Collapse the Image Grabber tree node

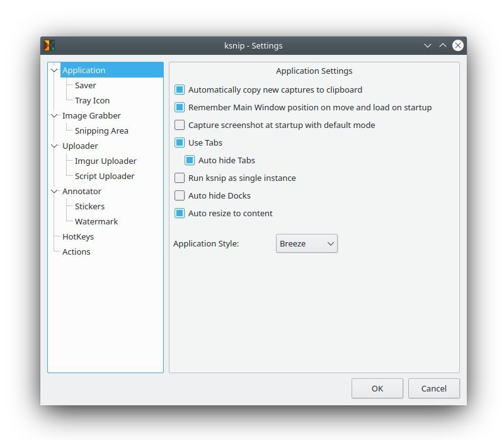54,115
